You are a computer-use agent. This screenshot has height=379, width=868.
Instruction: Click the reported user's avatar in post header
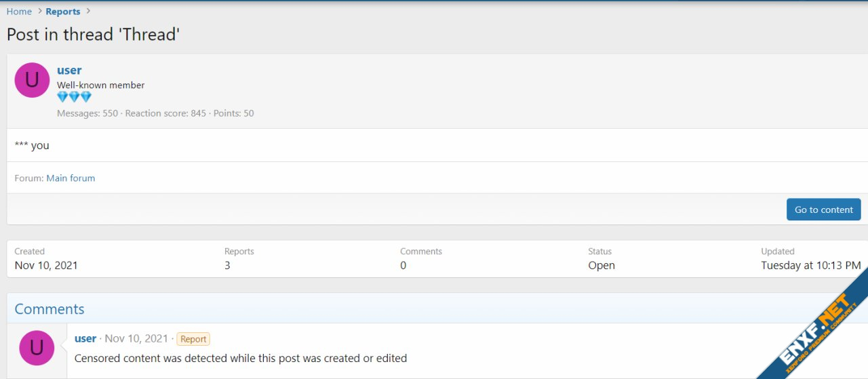coord(32,80)
